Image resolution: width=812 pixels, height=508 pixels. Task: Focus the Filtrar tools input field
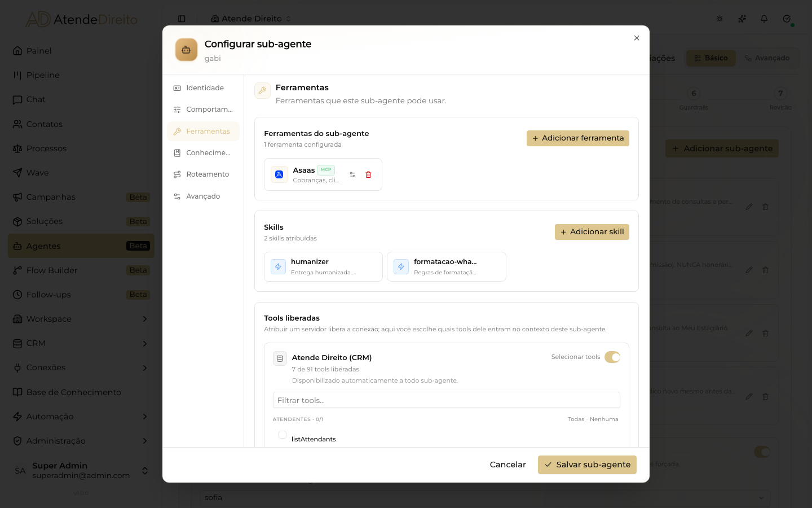click(447, 400)
